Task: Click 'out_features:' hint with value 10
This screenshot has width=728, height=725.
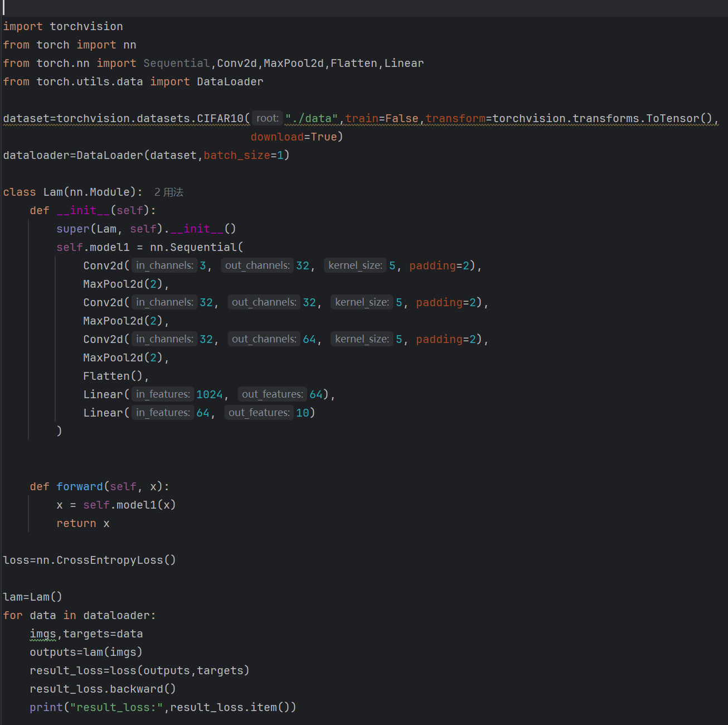Action: tap(259, 413)
